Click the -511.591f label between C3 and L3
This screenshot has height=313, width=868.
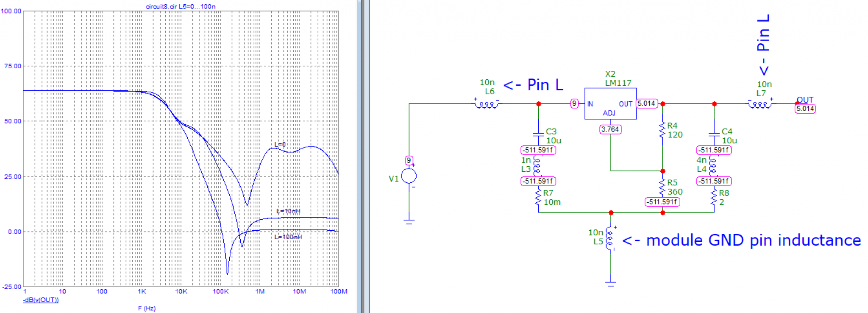pyautogui.click(x=538, y=150)
